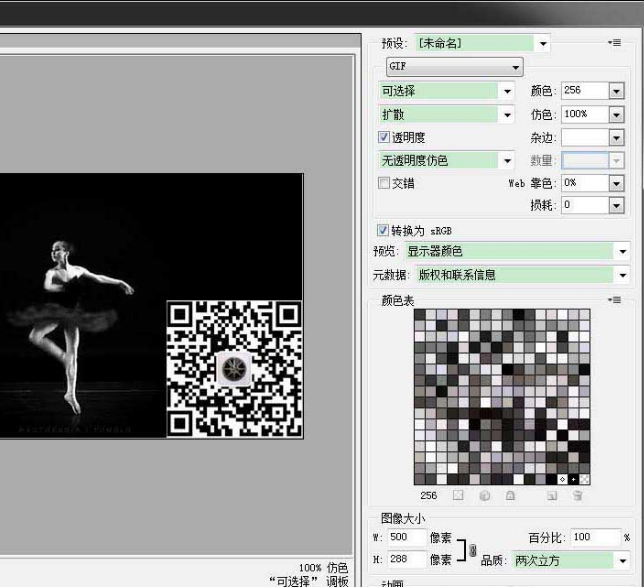This screenshot has width=644, height=587.
Task: Click the lock selected colors icon
Action: tap(509, 495)
